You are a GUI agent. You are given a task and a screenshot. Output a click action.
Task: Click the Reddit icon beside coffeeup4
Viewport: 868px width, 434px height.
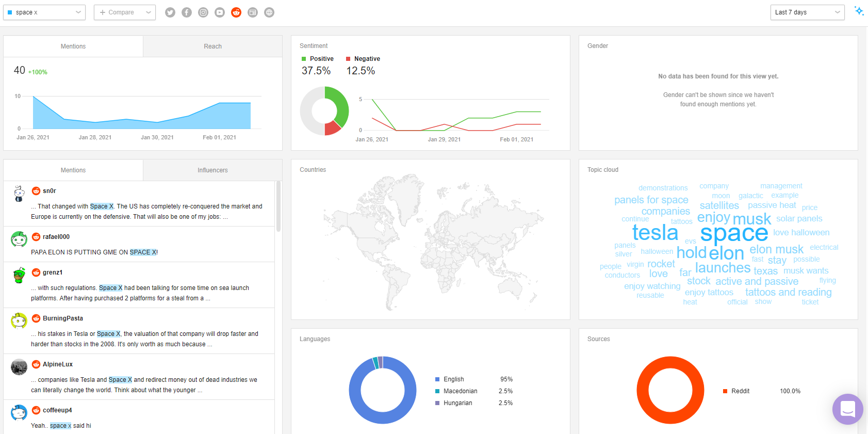tap(36, 410)
